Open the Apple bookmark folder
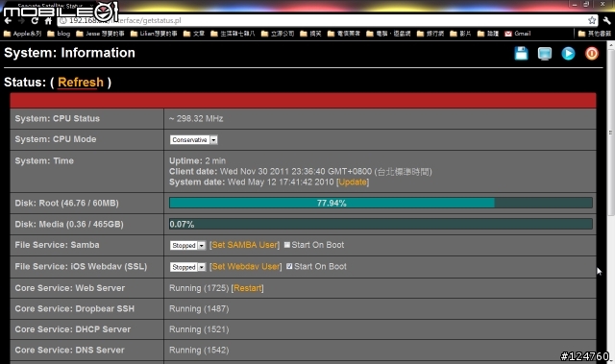The height and width of the screenshot is (364, 615). click(22, 34)
